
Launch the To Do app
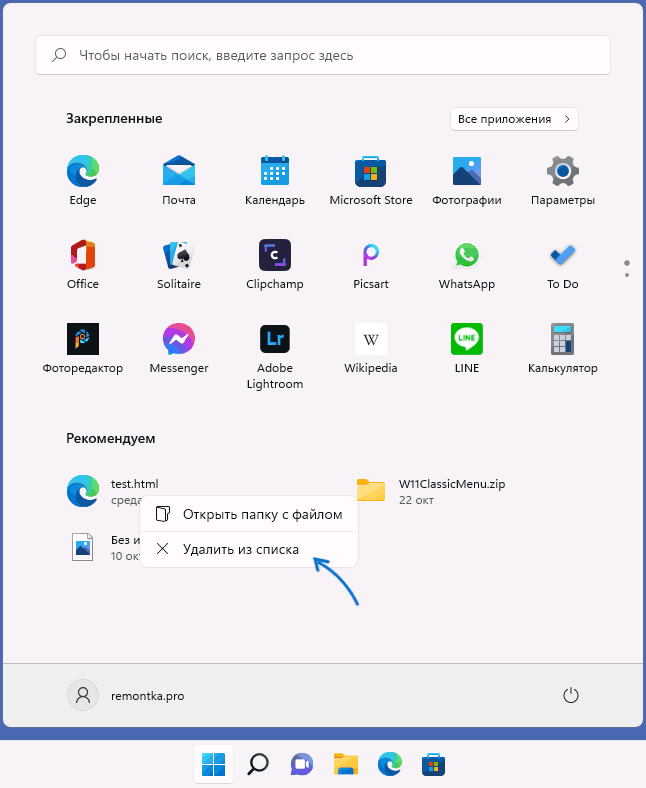tap(563, 264)
